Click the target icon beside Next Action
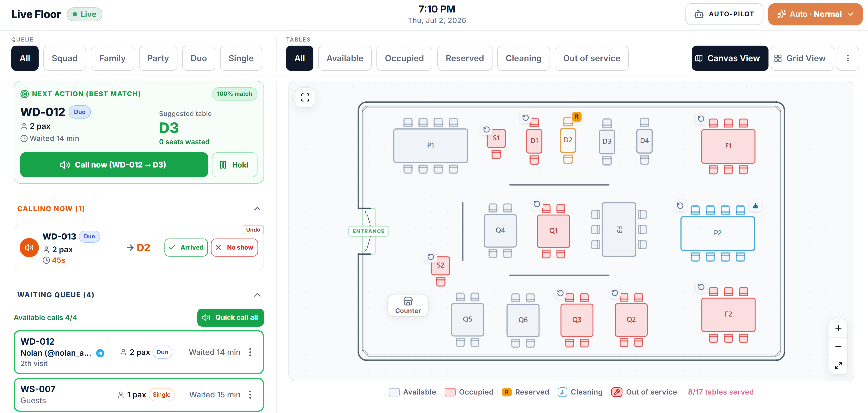Screen dimensions: 868x413 (25, 94)
